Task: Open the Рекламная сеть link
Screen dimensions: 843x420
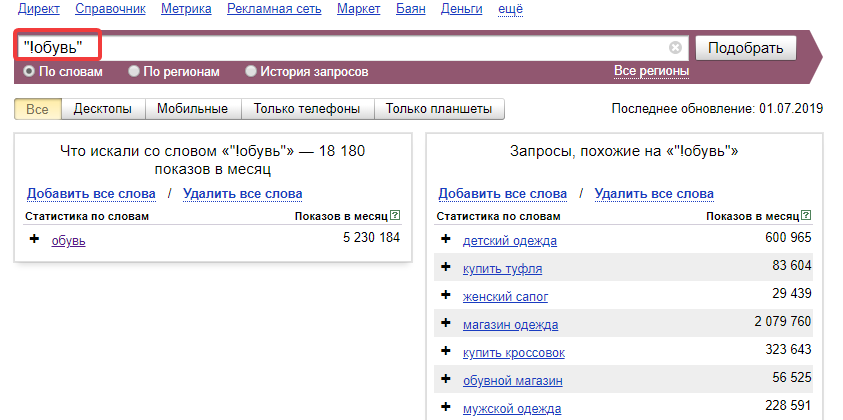Action: (x=274, y=9)
